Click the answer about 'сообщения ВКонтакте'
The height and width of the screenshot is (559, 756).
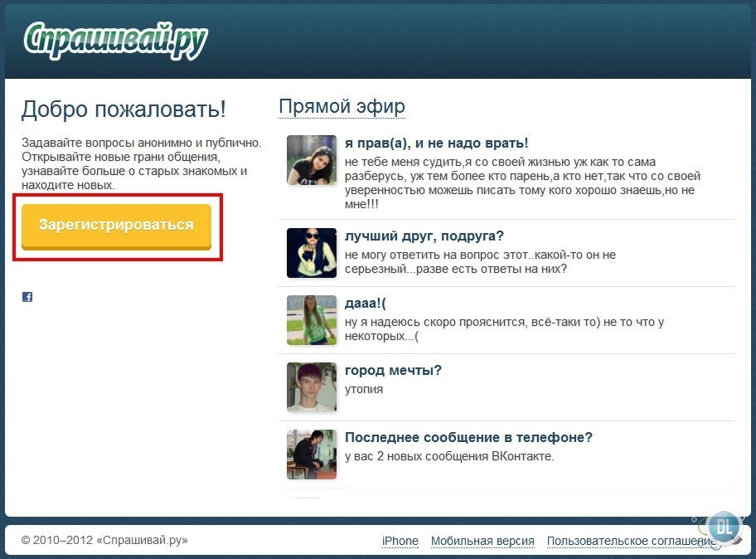(449, 456)
